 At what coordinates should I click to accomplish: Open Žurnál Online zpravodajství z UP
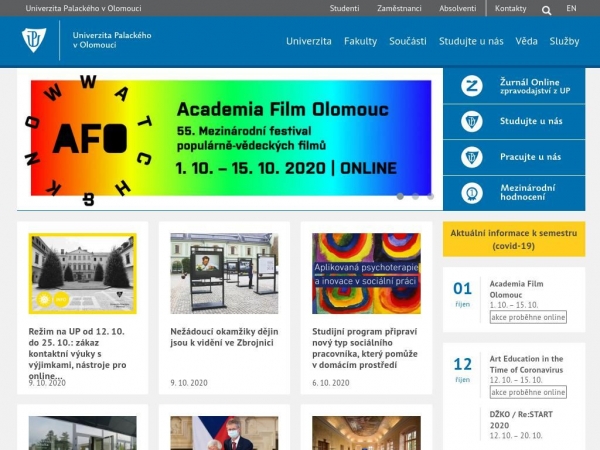pos(535,86)
